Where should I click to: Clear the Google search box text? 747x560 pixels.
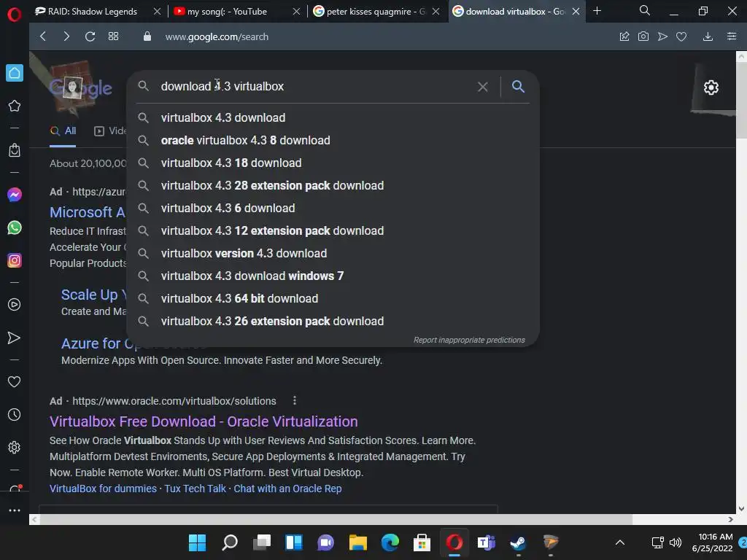pos(483,87)
